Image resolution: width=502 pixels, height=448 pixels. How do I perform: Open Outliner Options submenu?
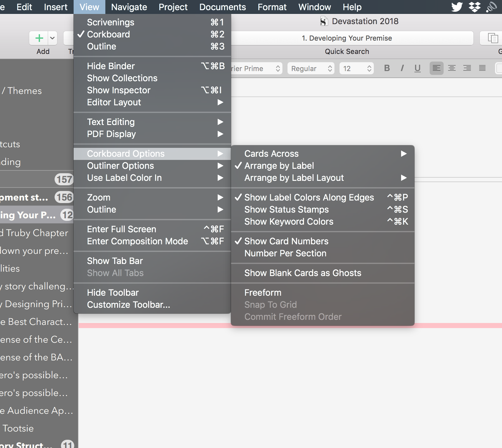[152, 166]
